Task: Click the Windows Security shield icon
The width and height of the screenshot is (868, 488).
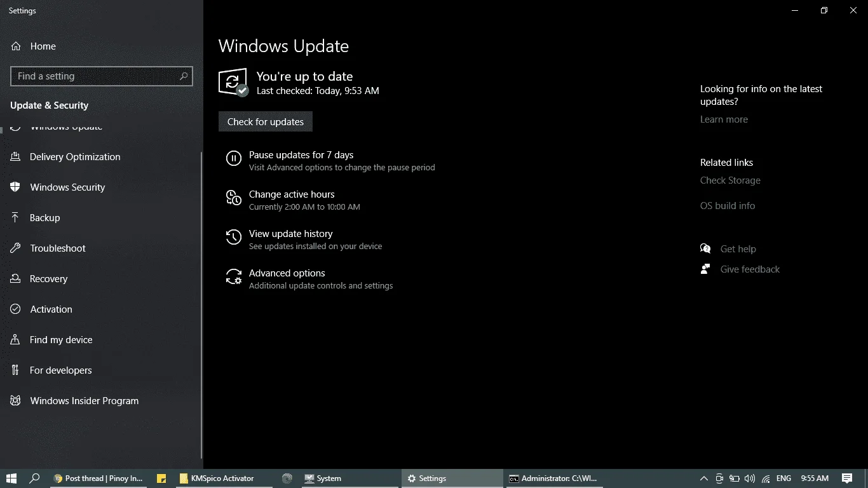Action: [x=16, y=187]
